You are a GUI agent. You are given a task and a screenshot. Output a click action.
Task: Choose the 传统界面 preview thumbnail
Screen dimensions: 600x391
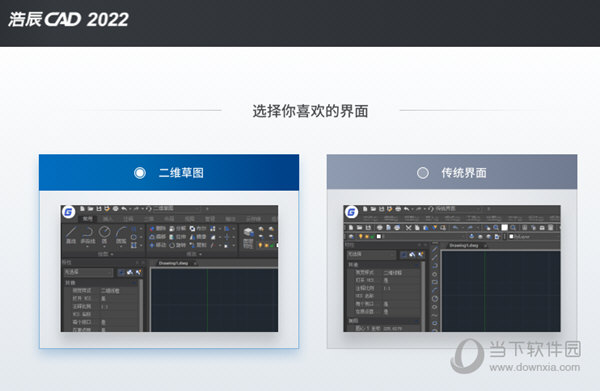pos(452,268)
